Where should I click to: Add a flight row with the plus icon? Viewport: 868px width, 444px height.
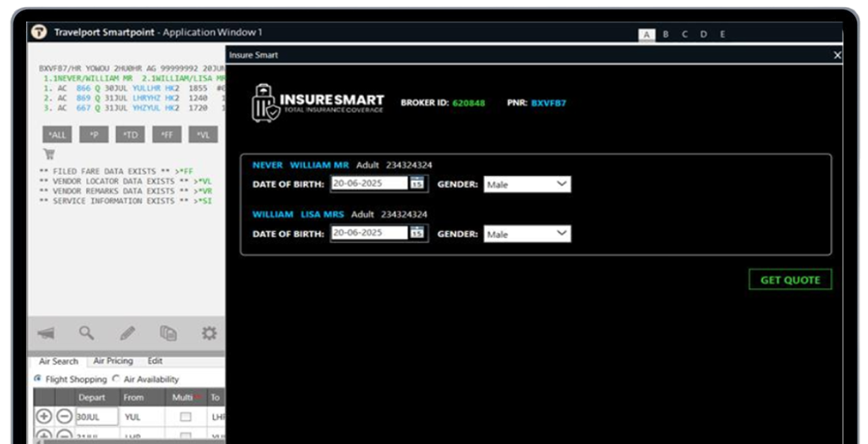pyautogui.click(x=44, y=416)
